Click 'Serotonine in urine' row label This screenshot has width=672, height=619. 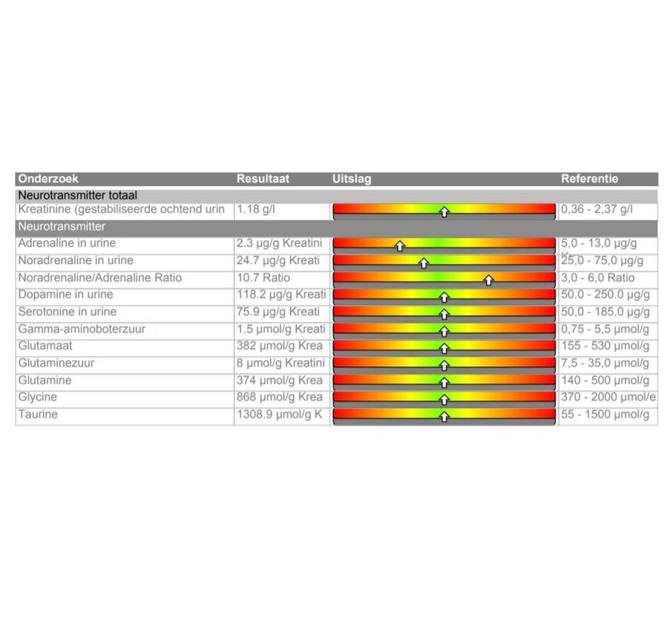(67, 312)
